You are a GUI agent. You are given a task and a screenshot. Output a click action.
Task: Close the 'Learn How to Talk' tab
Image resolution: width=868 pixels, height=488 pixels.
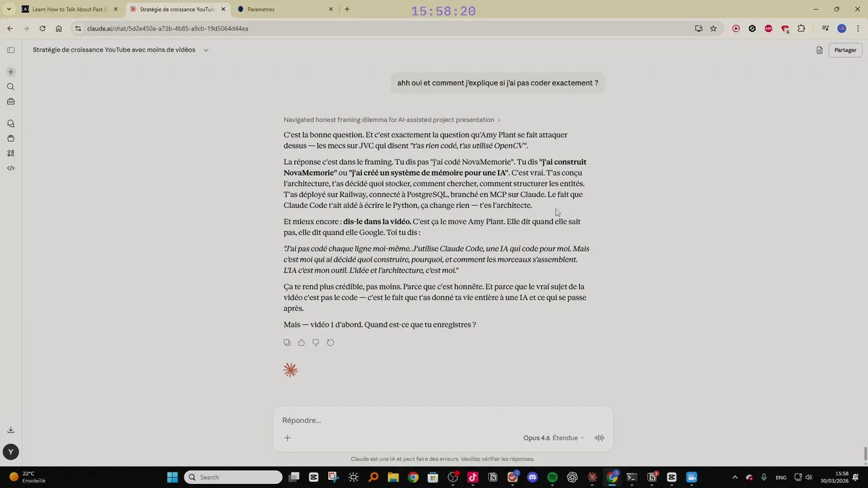pyautogui.click(x=115, y=9)
